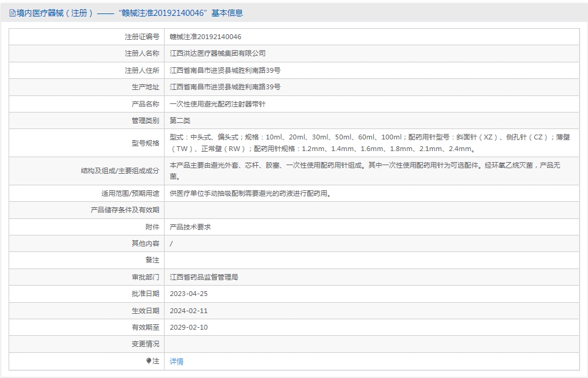Click expiry date 2029-02-10
Image resolution: width=588 pixels, height=378 pixels.
pos(188,327)
